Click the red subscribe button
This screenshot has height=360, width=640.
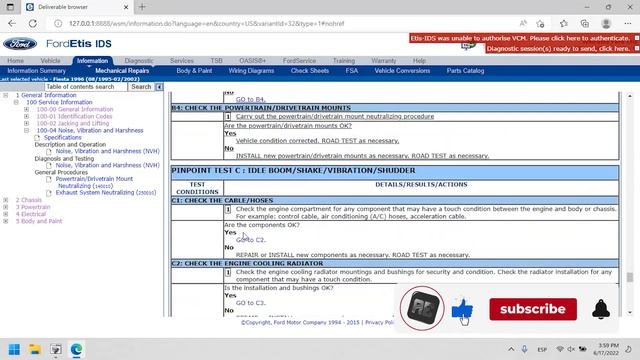pyautogui.click(x=533, y=309)
